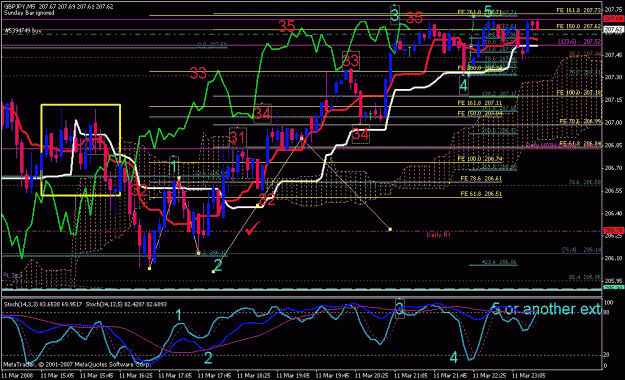This screenshot has height=380, width=625.
Task: Click the MetaQuotes copyright text
Action: point(77,364)
